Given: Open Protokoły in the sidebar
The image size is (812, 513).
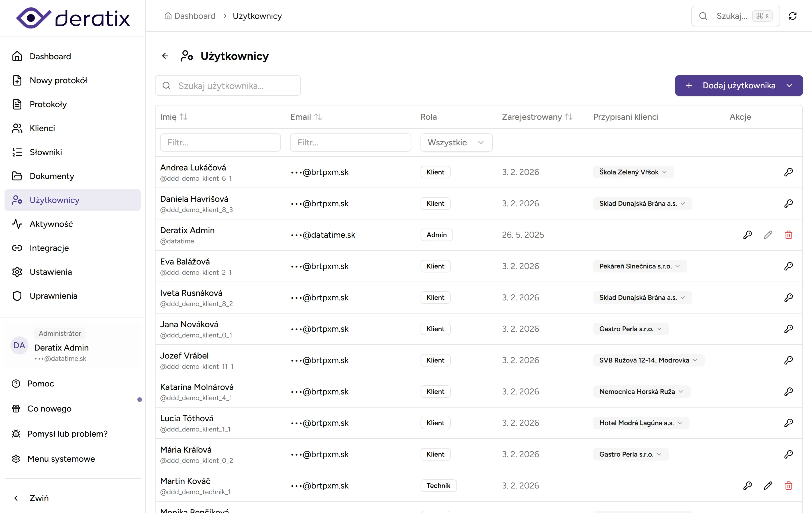Looking at the screenshot, I should click(x=48, y=104).
